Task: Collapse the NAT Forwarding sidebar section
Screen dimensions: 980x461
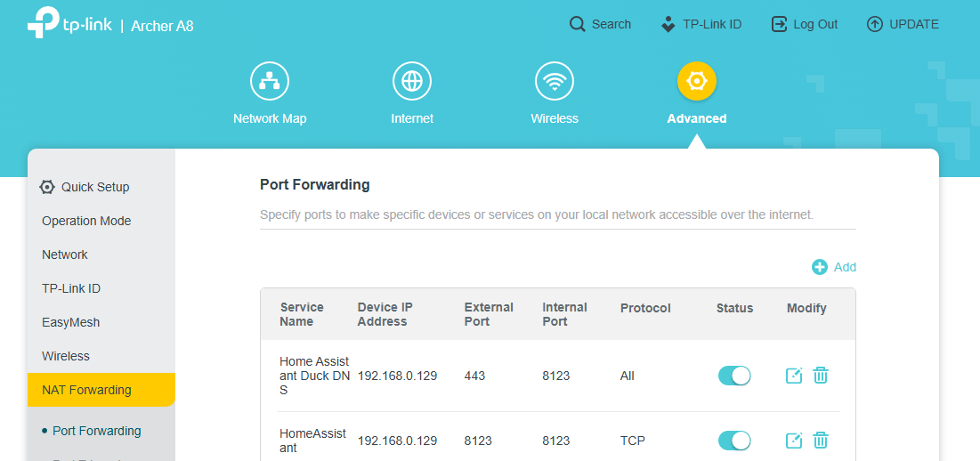Action: tap(101, 390)
